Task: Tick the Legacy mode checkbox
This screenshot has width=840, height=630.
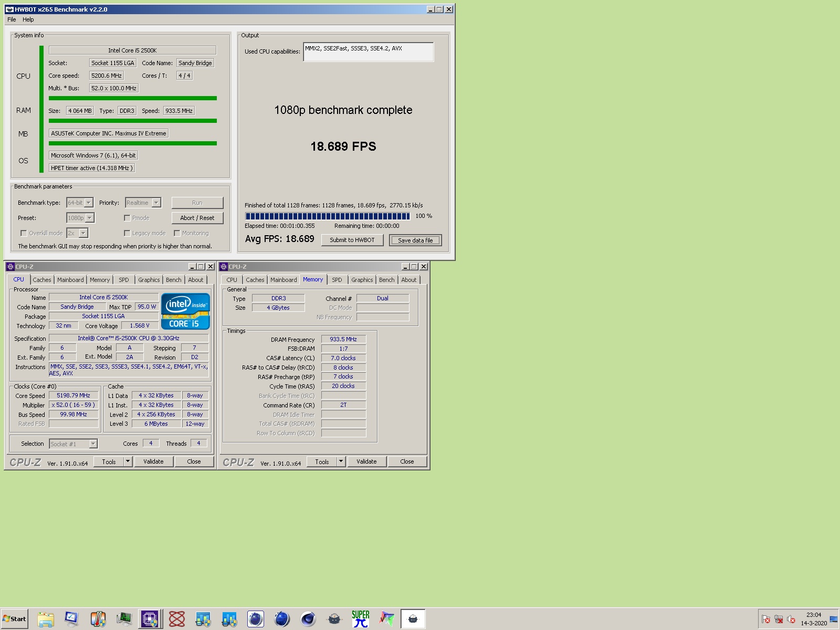Action: pyautogui.click(x=127, y=233)
